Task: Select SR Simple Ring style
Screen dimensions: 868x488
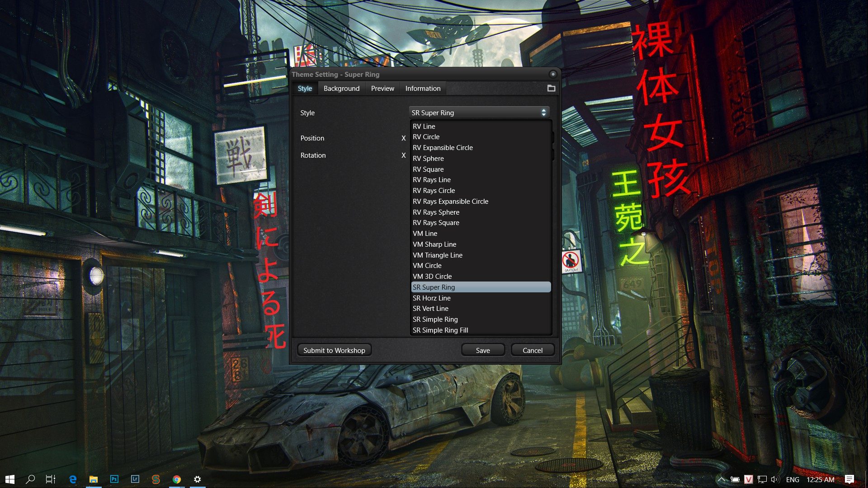Action: point(481,319)
